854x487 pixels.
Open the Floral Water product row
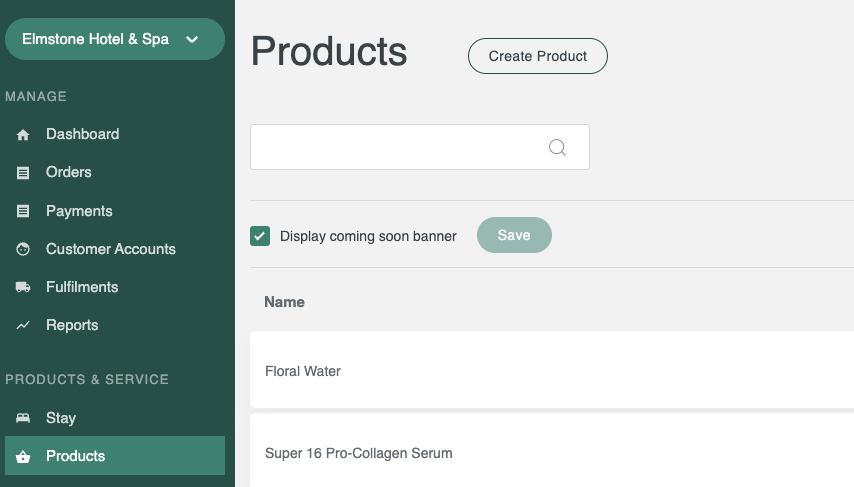point(552,369)
